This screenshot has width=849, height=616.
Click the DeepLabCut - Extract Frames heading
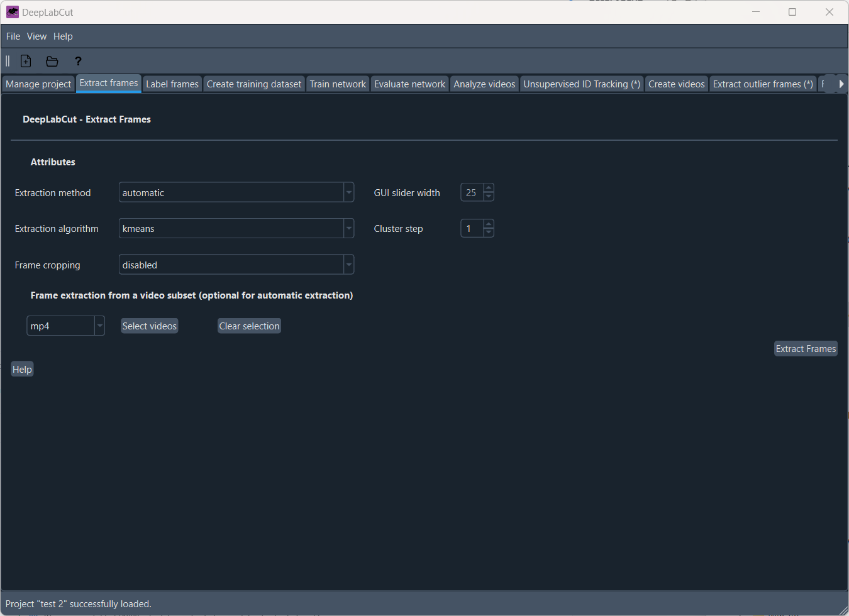[87, 119]
